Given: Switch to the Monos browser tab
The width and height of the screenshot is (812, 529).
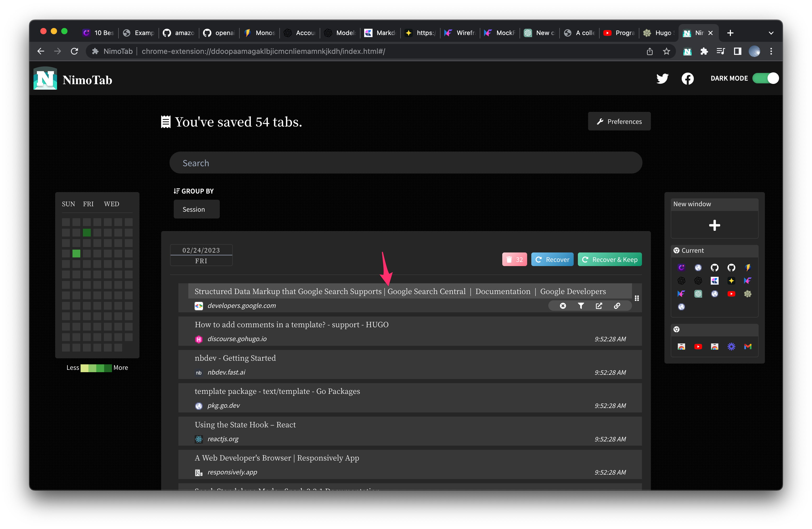Looking at the screenshot, I should tap(260, 33).
